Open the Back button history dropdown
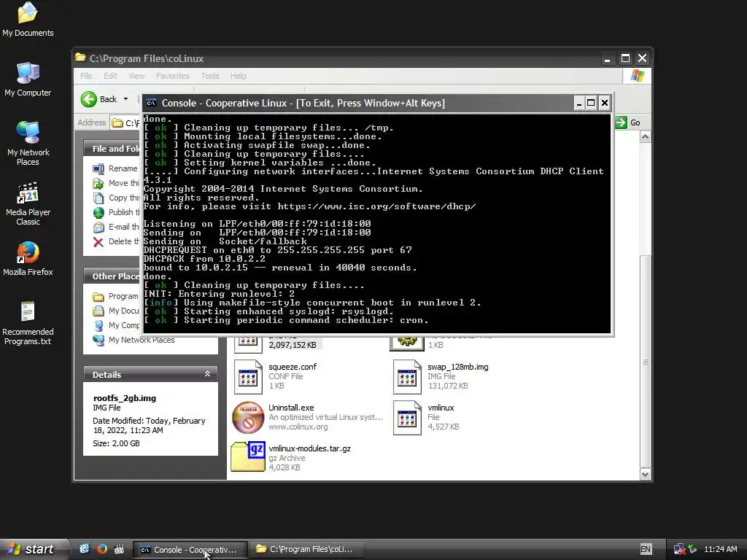 (x=125, y=99)
